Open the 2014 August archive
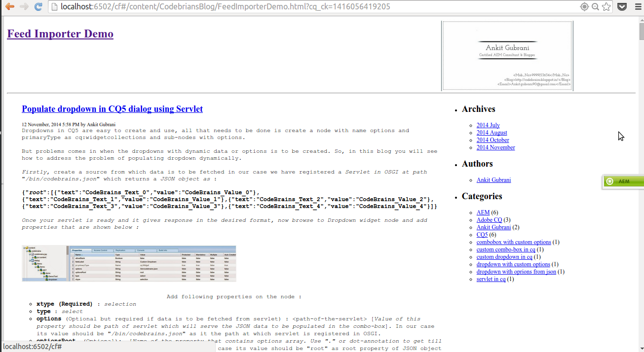Screen dimensions: 644x352 coord(492,133)
